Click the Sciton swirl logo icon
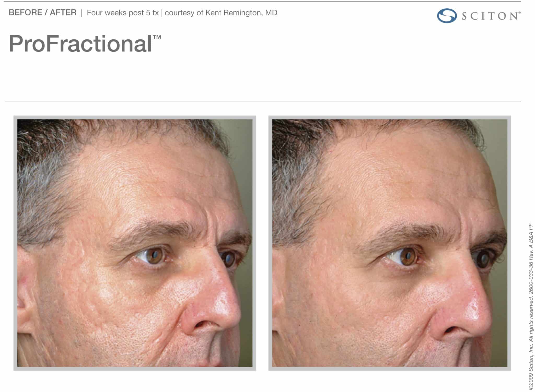 [x=447, y=16]
